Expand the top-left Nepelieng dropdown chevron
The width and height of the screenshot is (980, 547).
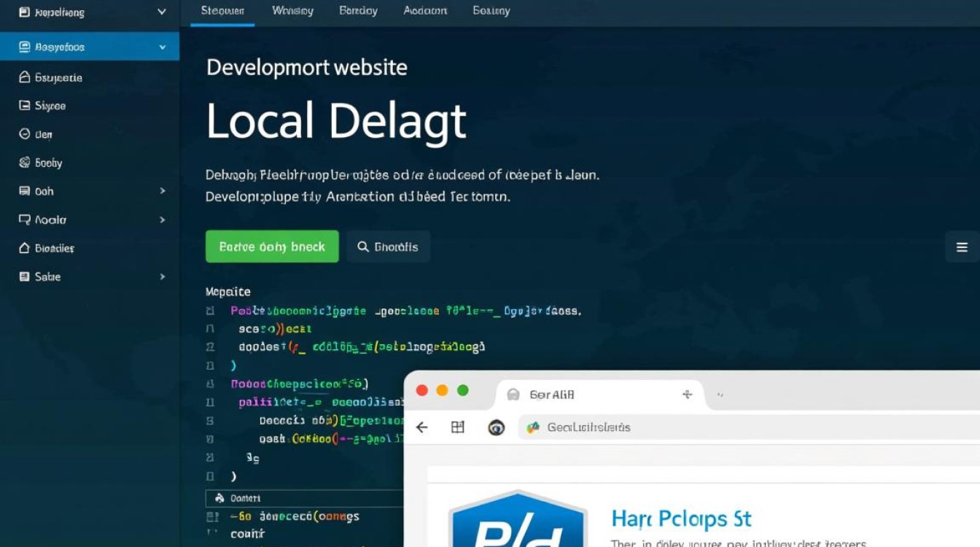(162, 12)
